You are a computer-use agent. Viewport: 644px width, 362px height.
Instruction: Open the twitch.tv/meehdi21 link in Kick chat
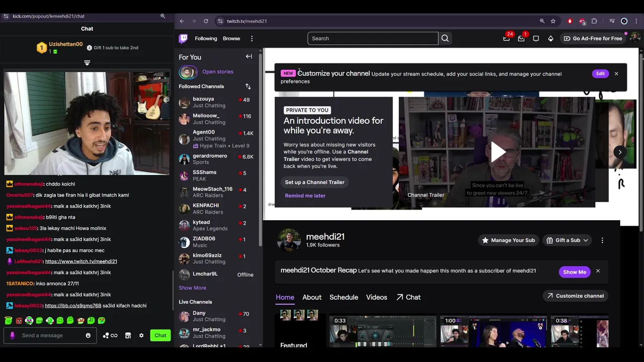pos(81,261)
